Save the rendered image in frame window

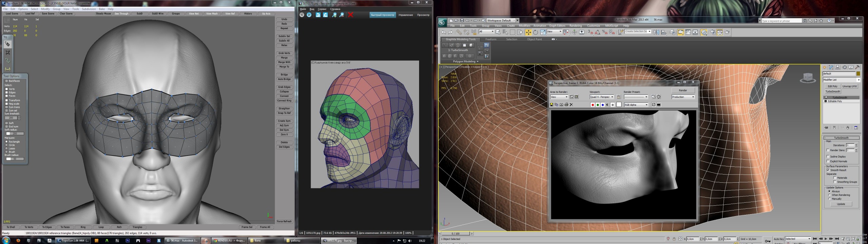click(552, 105)
